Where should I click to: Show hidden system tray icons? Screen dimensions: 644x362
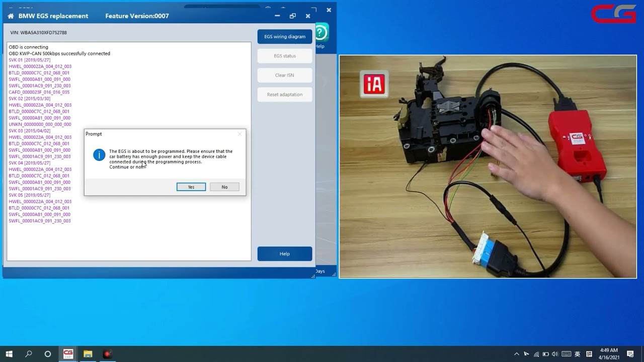click(x=516, y=354)
